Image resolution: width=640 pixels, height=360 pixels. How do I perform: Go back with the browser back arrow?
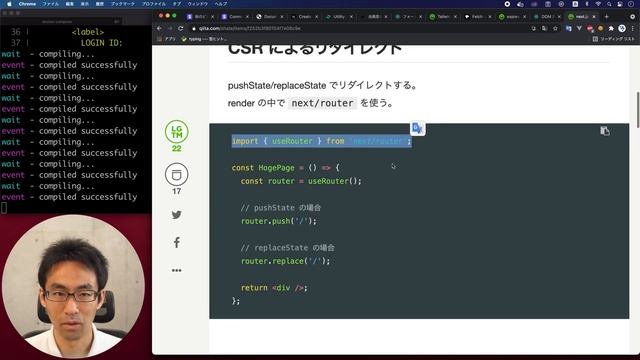pyautogui.click(x=159, y=28)
